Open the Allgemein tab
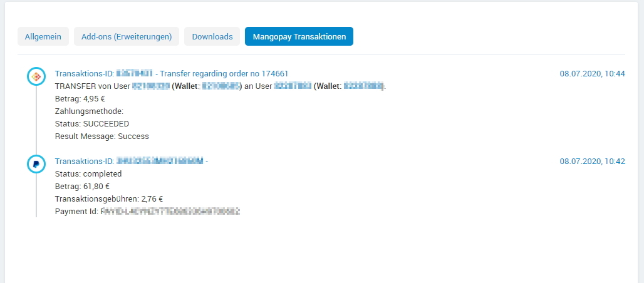This screenshot has height=283, width=644. (x=43, y=36)
